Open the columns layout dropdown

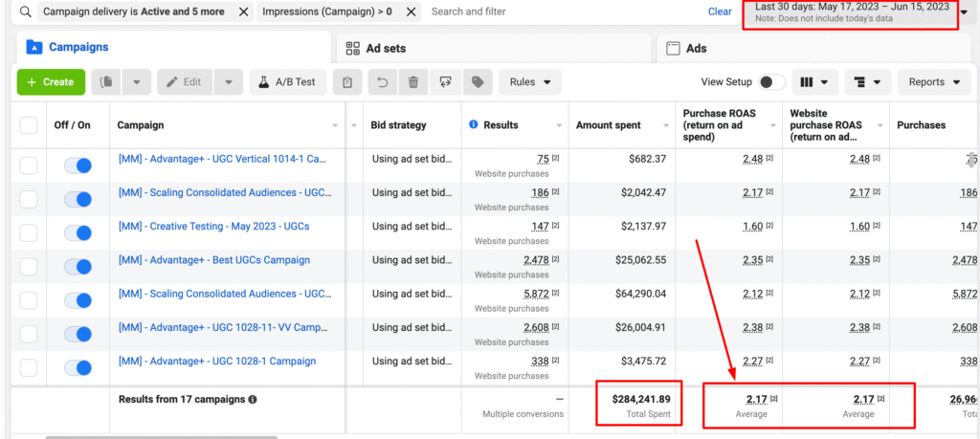coord(815,82)
